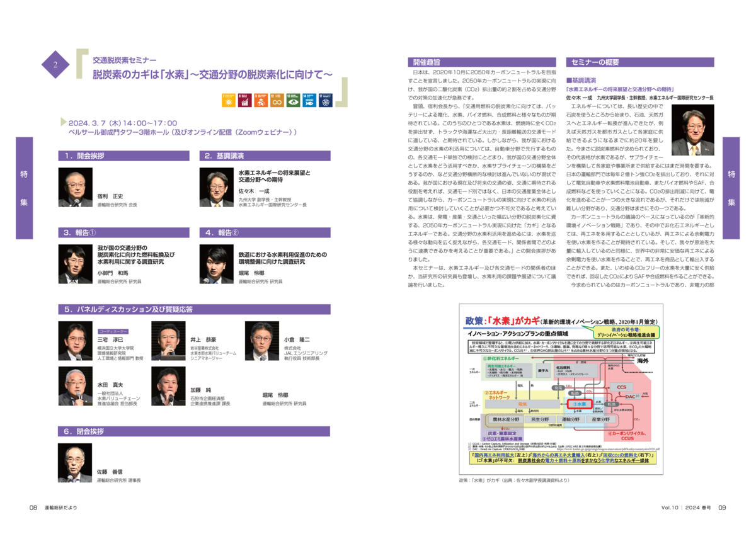The height and width of the screenshot is (534, 756).
Task: Click the main title 脱炭素のカギは「水素」
Action: 212,74
